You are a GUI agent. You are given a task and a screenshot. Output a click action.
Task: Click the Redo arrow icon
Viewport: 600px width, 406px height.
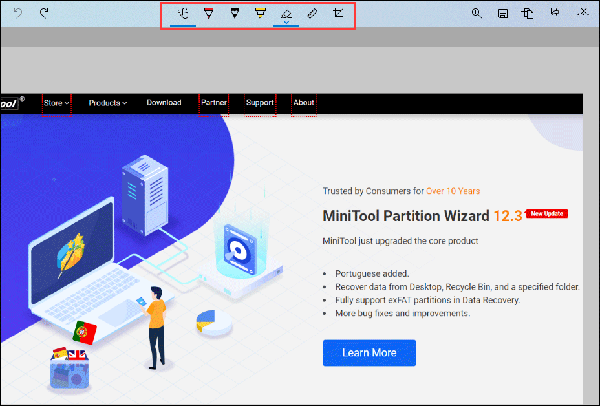45,14
